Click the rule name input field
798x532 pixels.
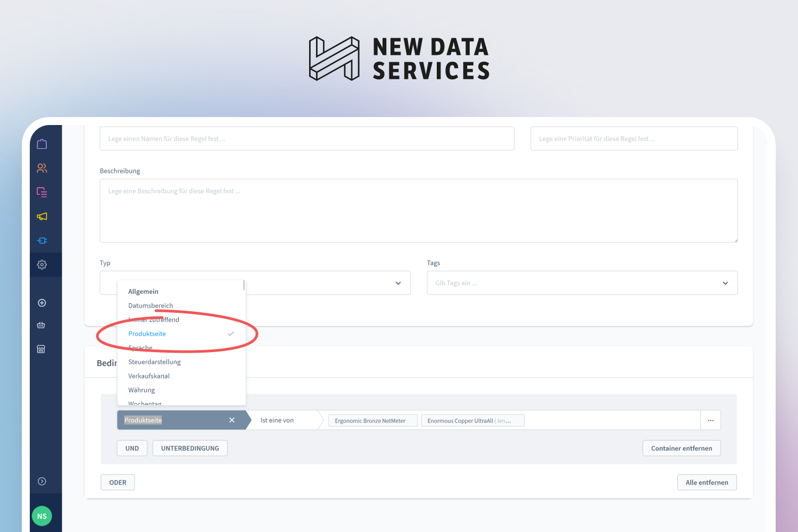[307, 138]
